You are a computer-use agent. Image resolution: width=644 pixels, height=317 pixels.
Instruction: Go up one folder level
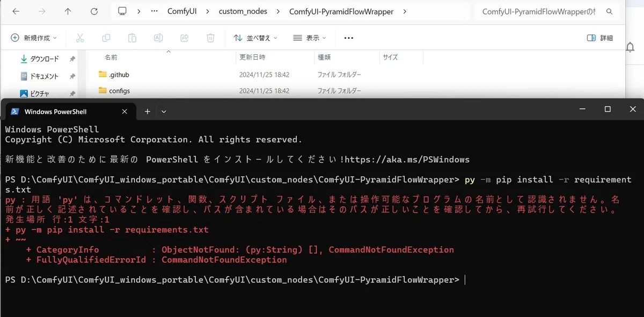pyautogui.click(x=68, y=11)
